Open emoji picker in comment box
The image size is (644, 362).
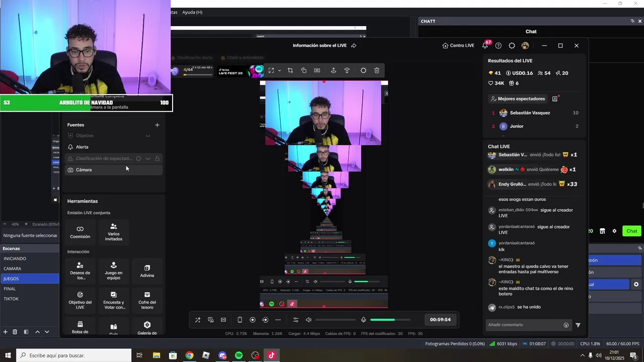(566, 325)
